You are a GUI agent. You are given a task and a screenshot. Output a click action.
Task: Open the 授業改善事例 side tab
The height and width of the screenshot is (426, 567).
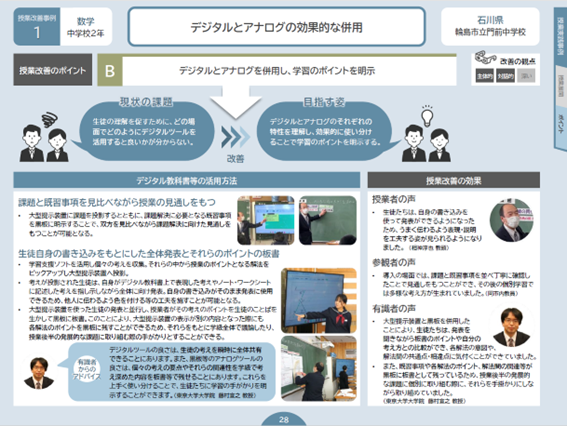click(x=560, y=36)
